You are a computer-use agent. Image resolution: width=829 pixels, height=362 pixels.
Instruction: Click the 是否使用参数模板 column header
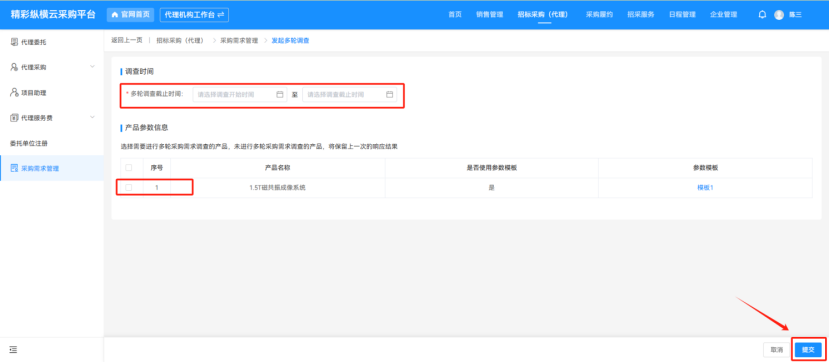click(x=492, y=168)
